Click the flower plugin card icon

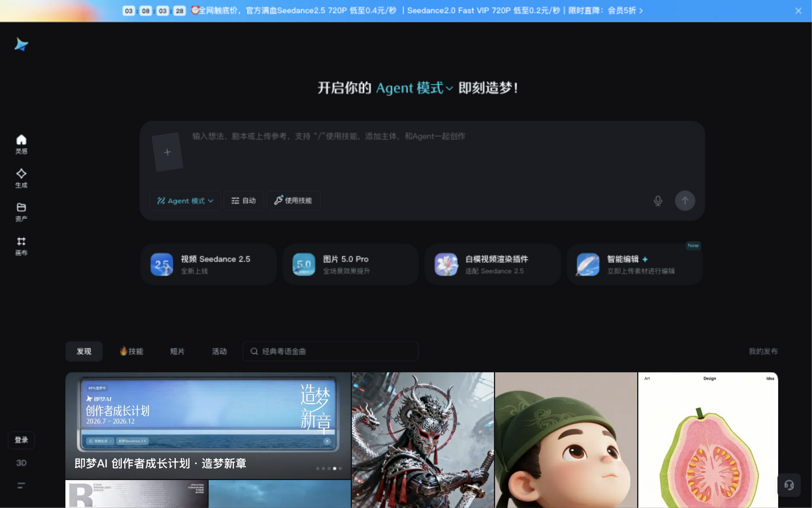click(x=446, y=264)
